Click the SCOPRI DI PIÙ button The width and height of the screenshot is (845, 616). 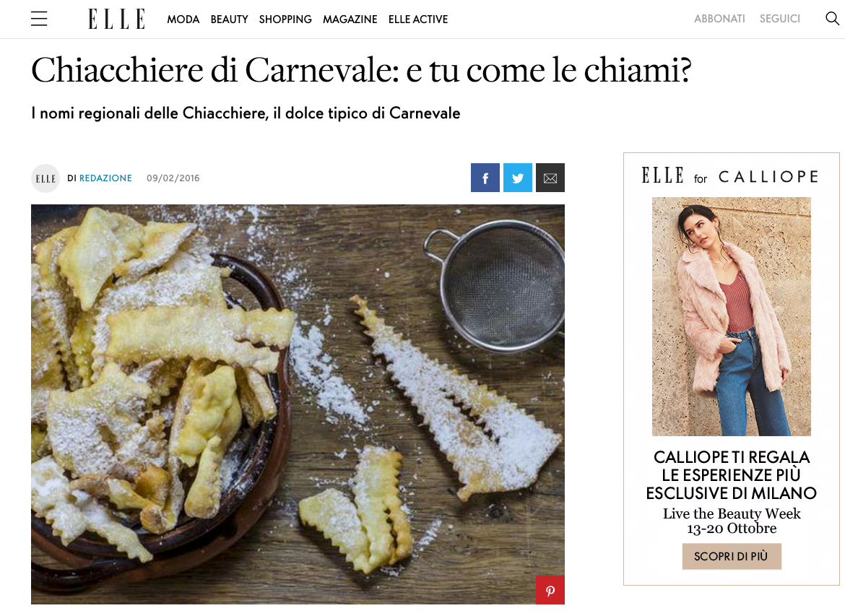click(x=732, y=556)
